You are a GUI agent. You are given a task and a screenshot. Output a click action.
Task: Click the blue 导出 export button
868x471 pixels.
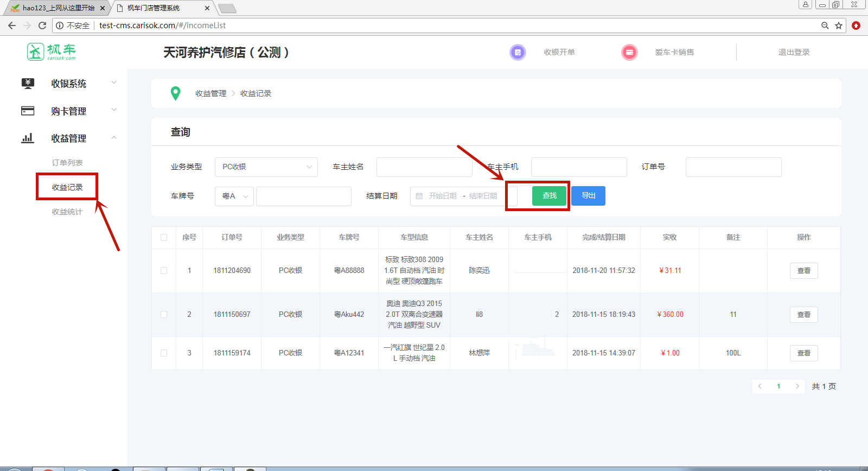tap(588, 195)
